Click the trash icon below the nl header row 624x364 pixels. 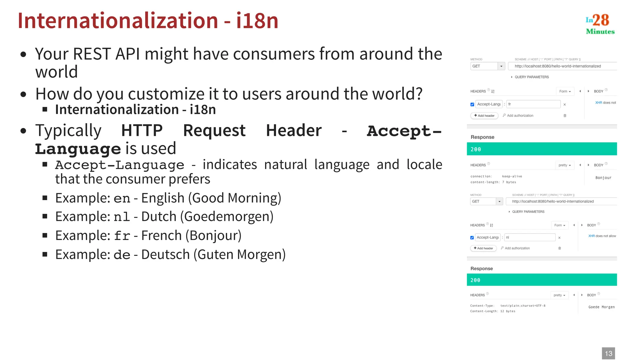(560, 248)
